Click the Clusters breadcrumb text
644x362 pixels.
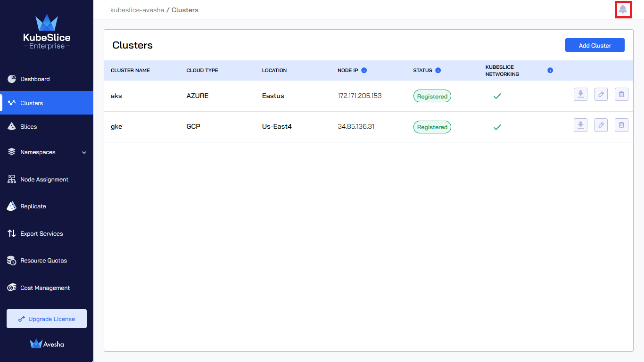185,10
